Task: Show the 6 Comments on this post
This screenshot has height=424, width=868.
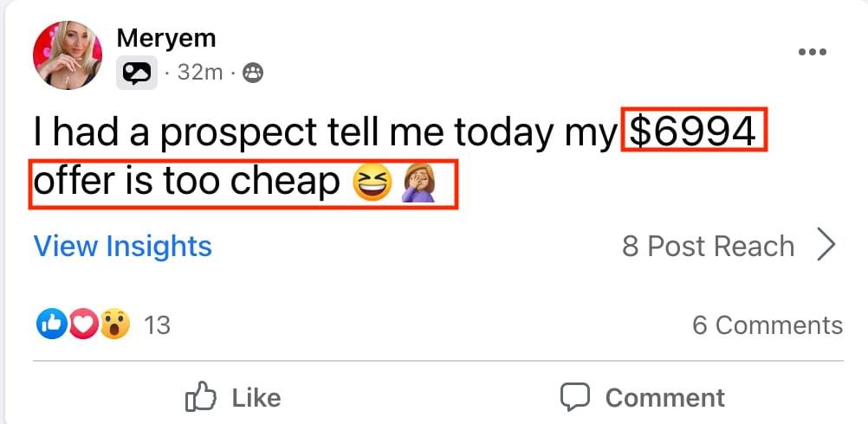Action: [767, 325]
